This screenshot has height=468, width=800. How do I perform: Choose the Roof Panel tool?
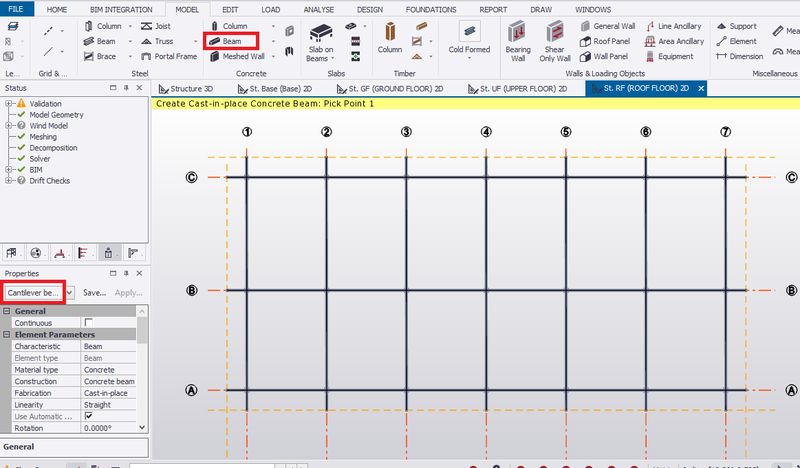(x=605, y=41)
